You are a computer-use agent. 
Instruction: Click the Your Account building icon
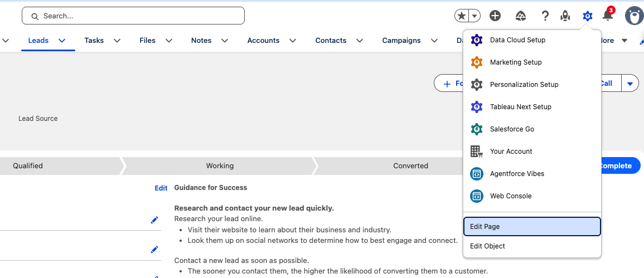click(x=476, y=152)
